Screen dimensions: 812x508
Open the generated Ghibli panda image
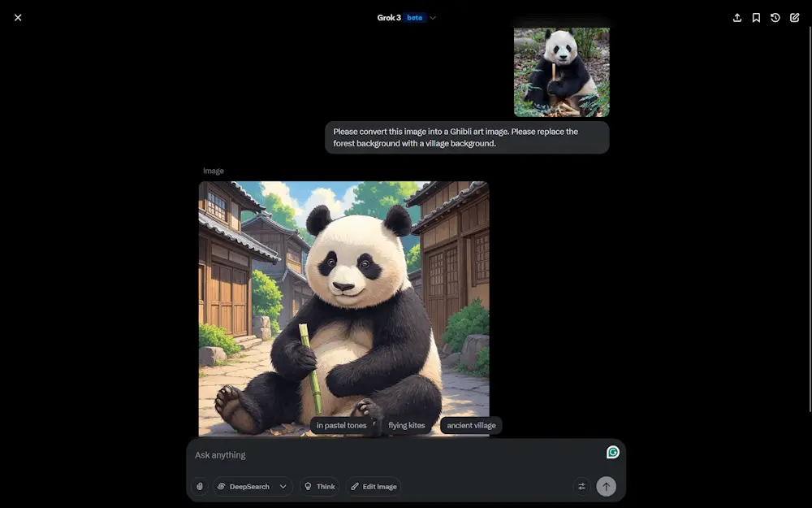click(343, 308)
